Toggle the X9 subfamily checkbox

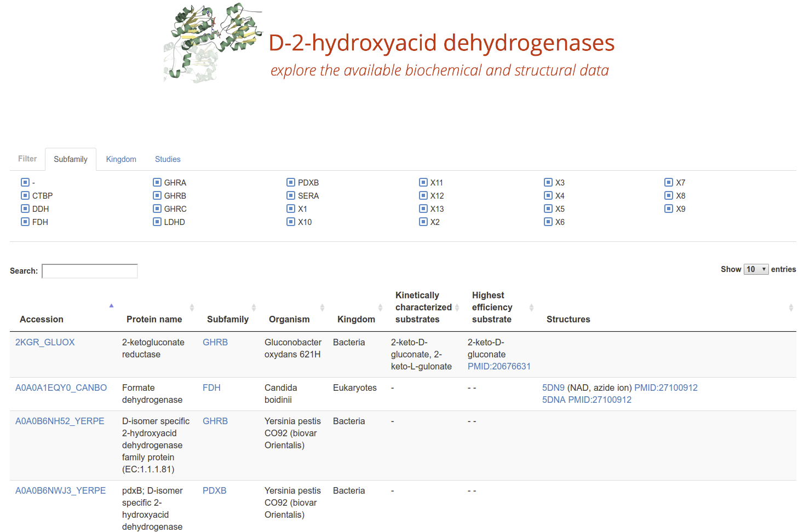(x=669, y=209)
